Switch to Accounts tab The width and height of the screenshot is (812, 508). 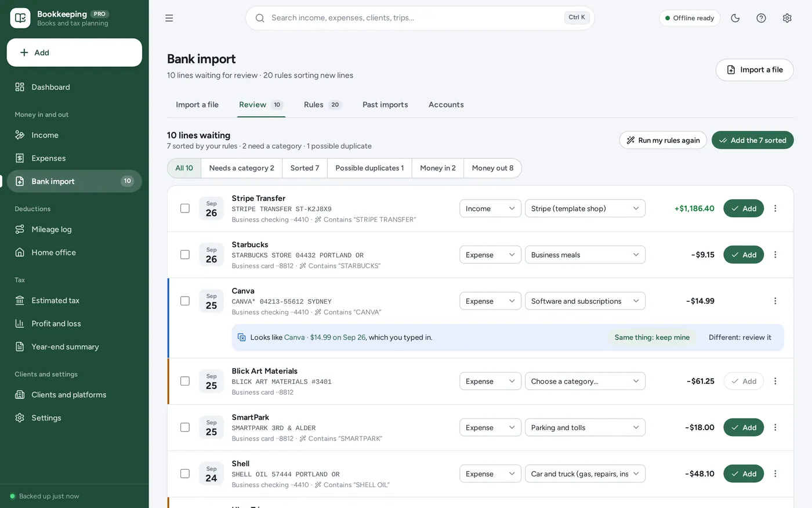tap(446, 105)
